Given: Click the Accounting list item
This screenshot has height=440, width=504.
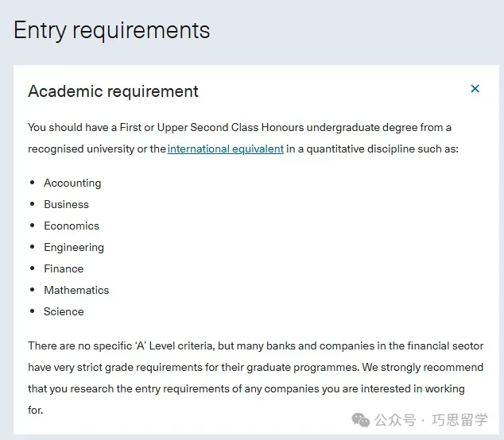Looking at the screenshot, I should [x=72, y=183].
